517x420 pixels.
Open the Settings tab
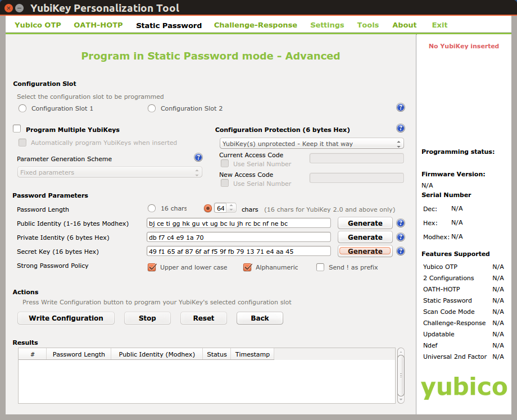pos(327,25)
